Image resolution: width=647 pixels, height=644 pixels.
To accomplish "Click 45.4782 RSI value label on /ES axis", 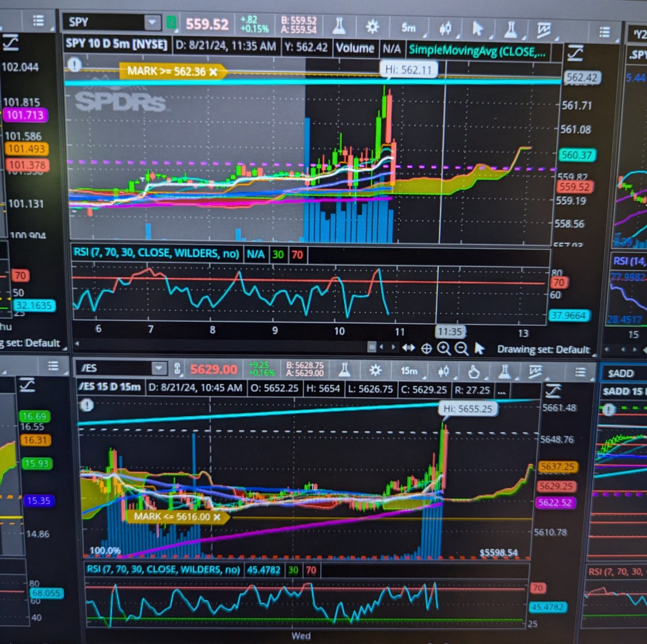I will click(x=547, y=607).
